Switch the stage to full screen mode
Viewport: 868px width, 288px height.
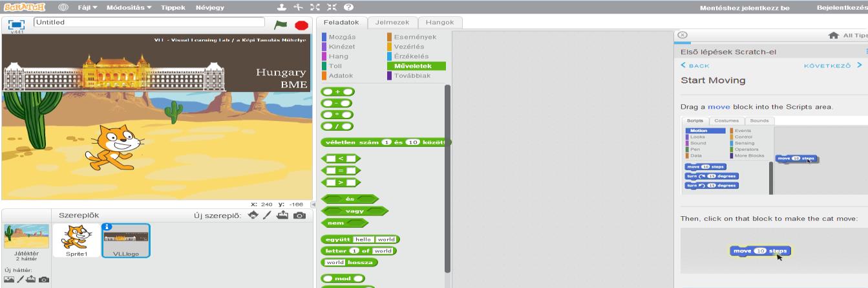(x=16, y=24)
